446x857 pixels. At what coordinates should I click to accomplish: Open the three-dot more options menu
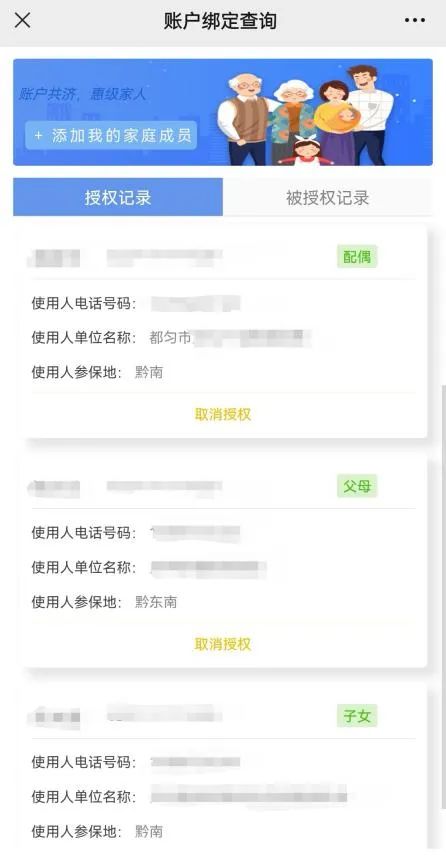(x=414, y=20)
